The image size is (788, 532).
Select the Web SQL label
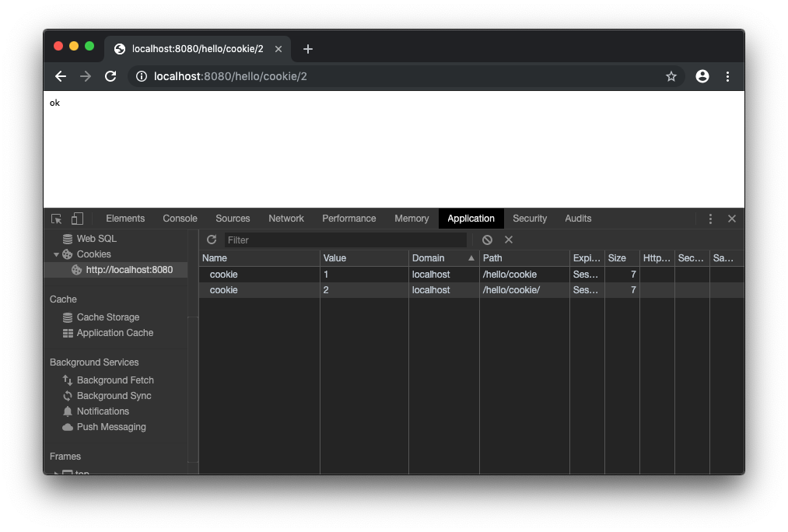[96, 239]
